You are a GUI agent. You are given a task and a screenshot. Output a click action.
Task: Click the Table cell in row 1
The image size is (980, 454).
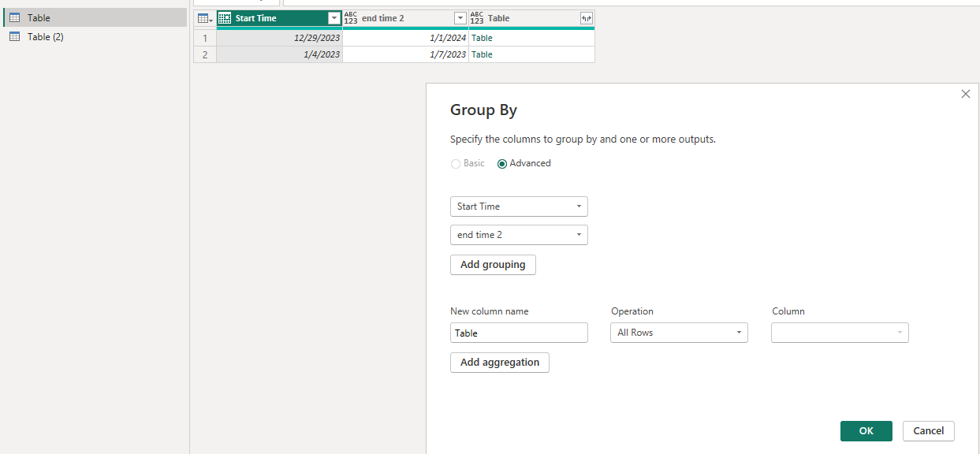click(x=532, y=38)
